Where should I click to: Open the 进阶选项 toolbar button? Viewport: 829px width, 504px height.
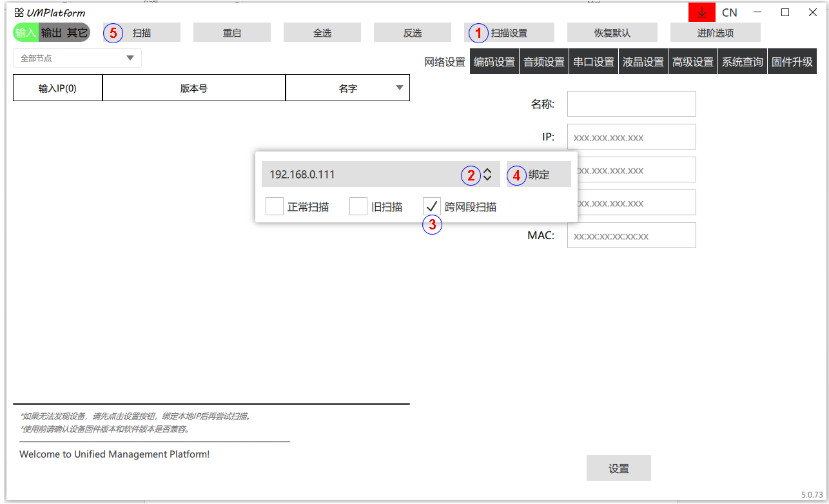pyautogui.click(x=716, y=33)
